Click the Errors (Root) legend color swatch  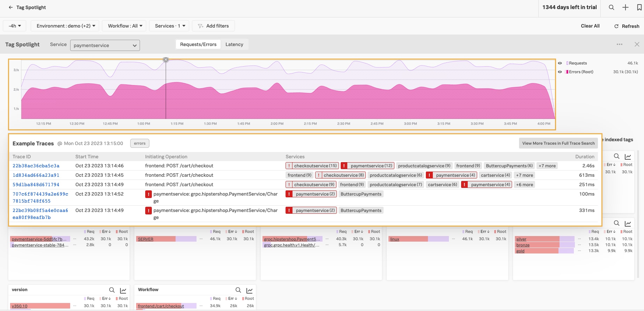[x=567, y=72]
